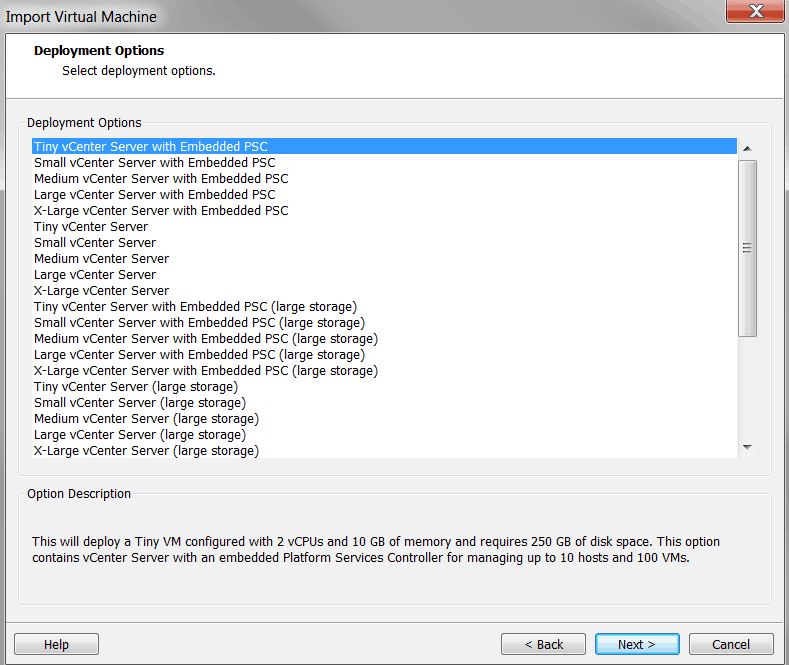
Task: Select X-Large vCenter Server with Embedded PSC
Action: click(x=161, y=211)
